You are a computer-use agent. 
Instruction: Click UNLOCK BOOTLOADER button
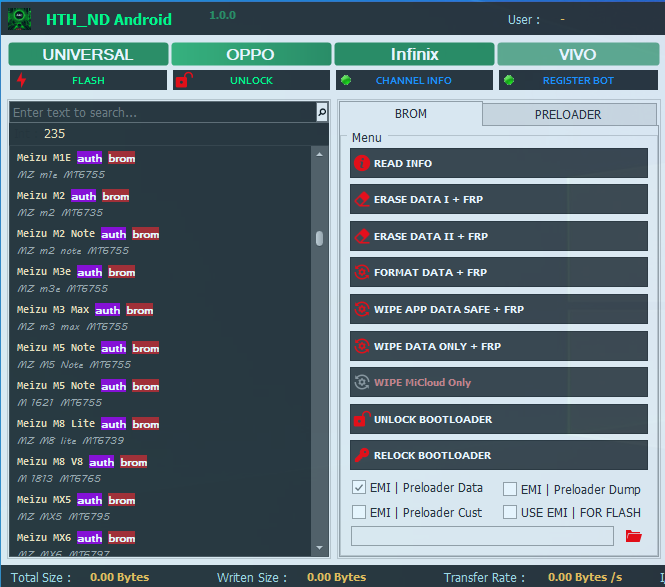click(x=499, y=419)
